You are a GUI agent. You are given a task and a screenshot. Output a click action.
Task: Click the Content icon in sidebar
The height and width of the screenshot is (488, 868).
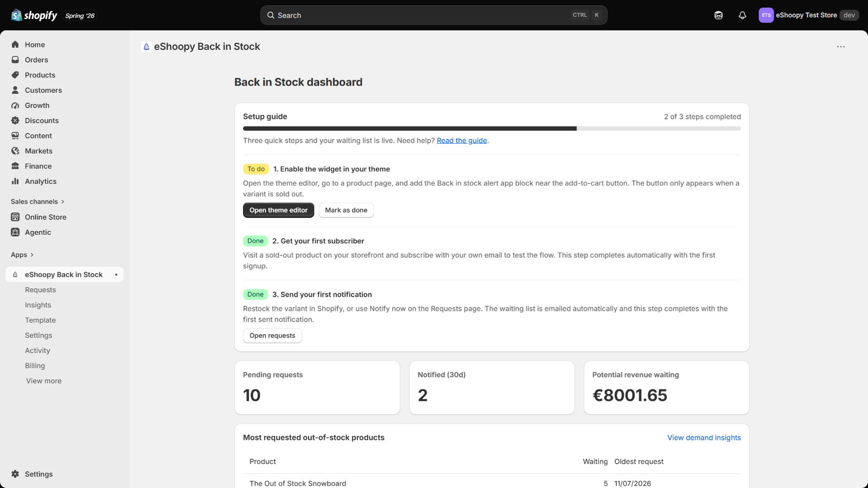(x=15, y=136)
